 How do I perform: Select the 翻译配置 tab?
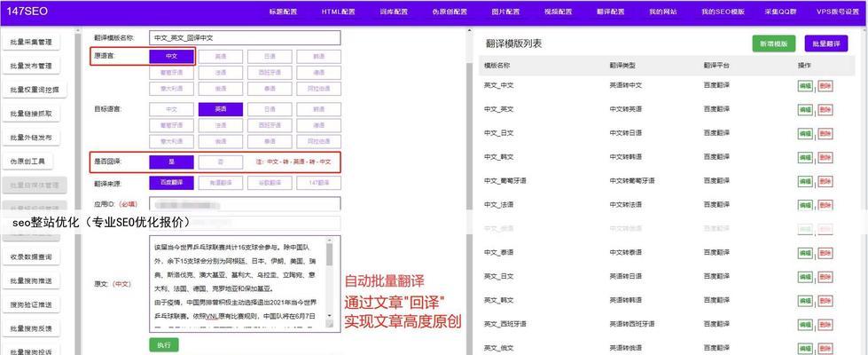(x=611, y=12)
